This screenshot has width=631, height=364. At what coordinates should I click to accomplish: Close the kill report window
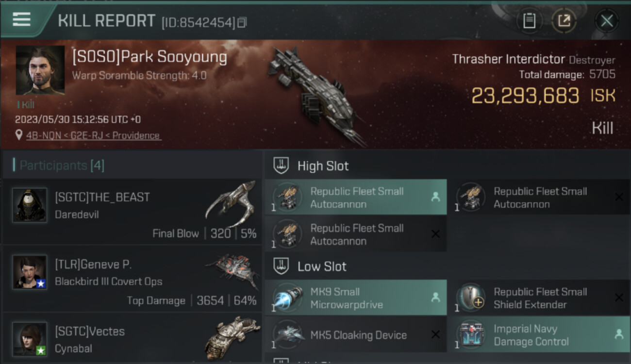pos(607,21)
